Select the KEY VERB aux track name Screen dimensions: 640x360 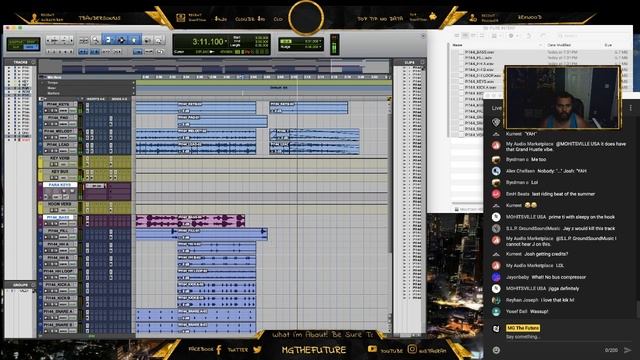(x=60, y=158)
